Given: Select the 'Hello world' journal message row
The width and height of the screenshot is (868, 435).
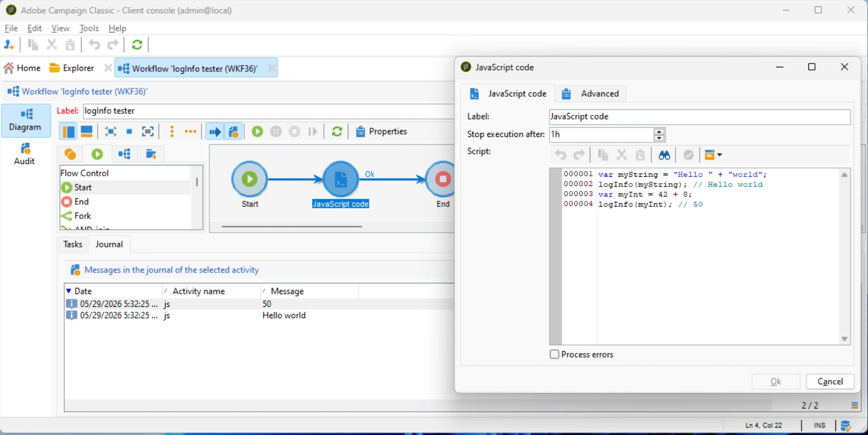Looking at the screenshot, I should pos(259,315).
